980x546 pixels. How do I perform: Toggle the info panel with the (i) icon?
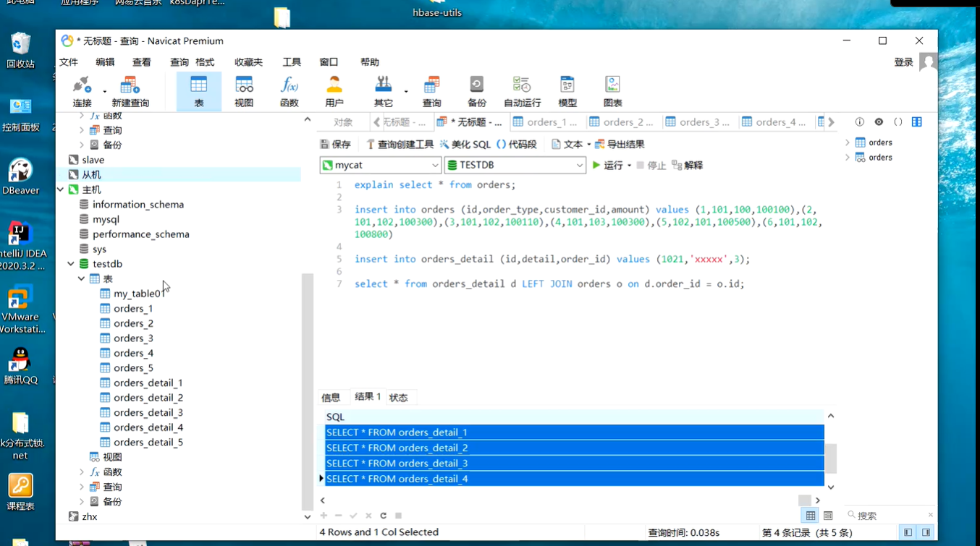pyautogui.click(x=861, y=121)
